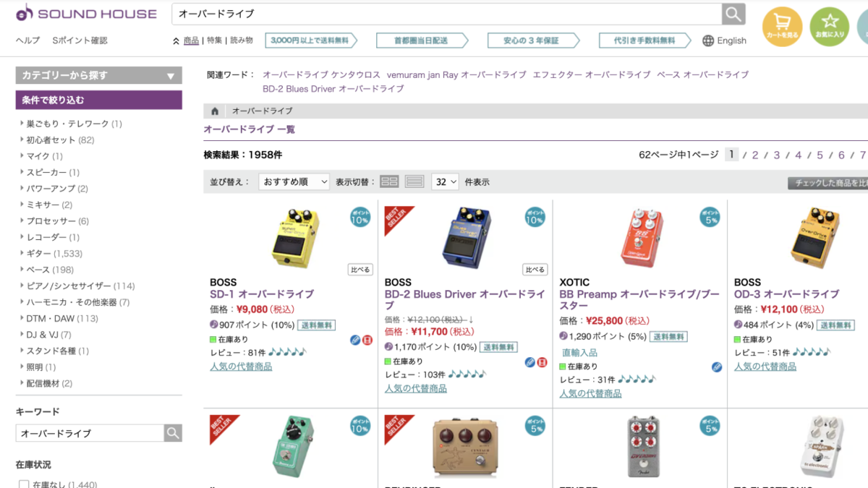The width and height of the screenshot is (868, 488).
Task: Open the yellow shopping cart icon
Action: point(783,27)
